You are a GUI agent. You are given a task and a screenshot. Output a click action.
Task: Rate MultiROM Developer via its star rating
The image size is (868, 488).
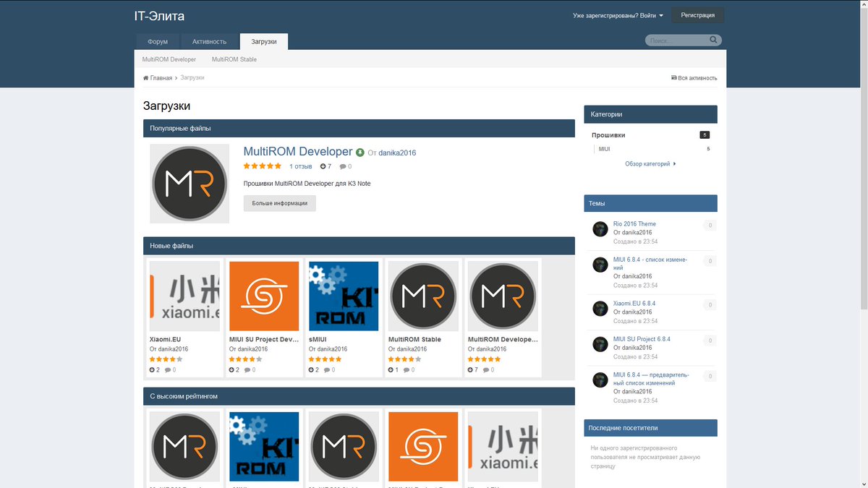coord(261,166)
